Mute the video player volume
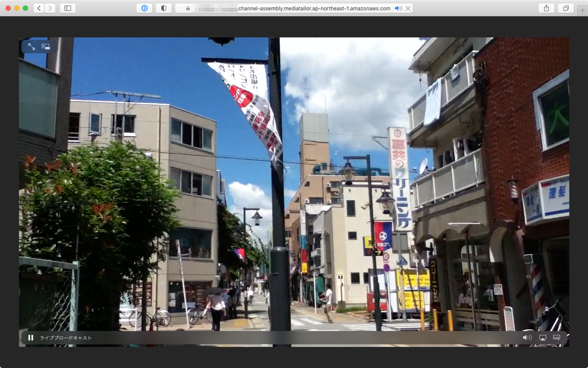This screenshot has width=588, height=368. 527,337
